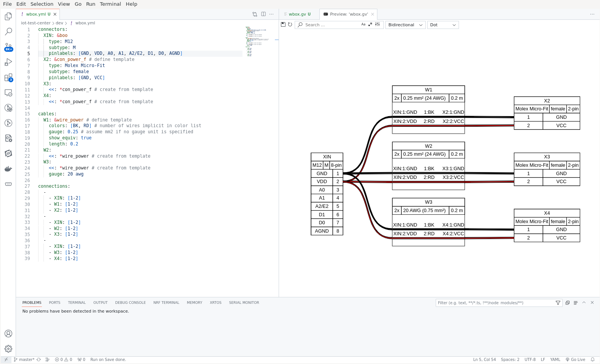Click the remote window indicator in status bar
The width and height of the screenshot is (600, 364).
[x=6, y=359]
